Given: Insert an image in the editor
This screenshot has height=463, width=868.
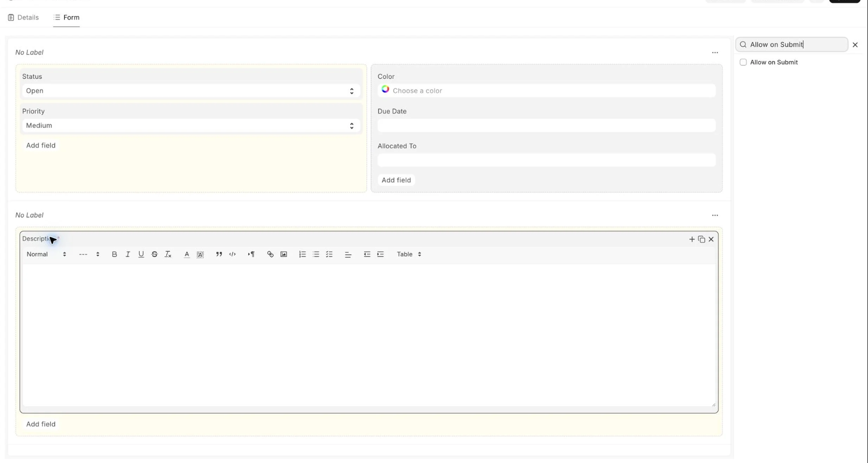Looking at the screenshot, I should [x=283, y=254].
